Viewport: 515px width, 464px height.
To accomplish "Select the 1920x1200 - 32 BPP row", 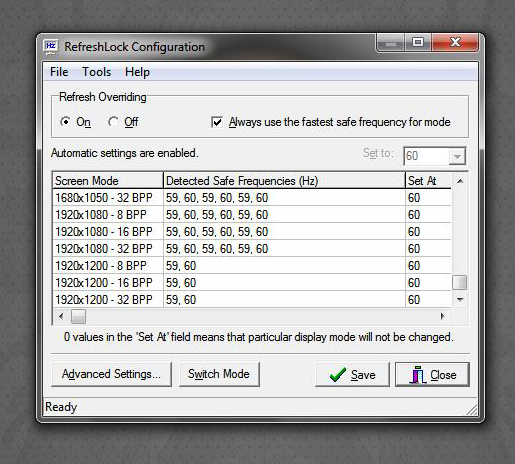I will click(x=252, y=299).
